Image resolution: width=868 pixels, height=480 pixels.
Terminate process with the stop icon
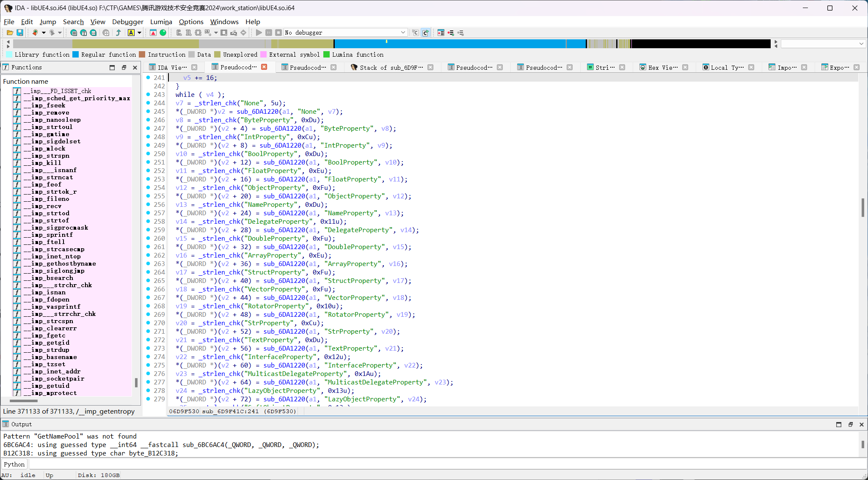(x=278, y=33)
